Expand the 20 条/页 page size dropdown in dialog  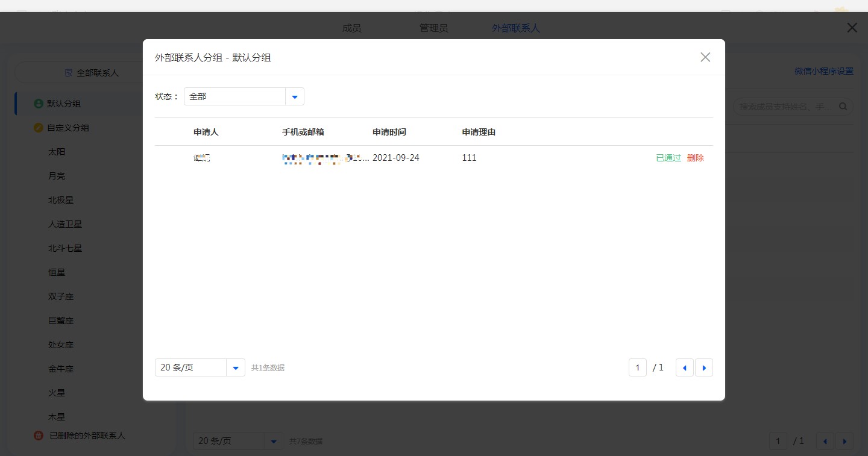[x=236, y=367]
